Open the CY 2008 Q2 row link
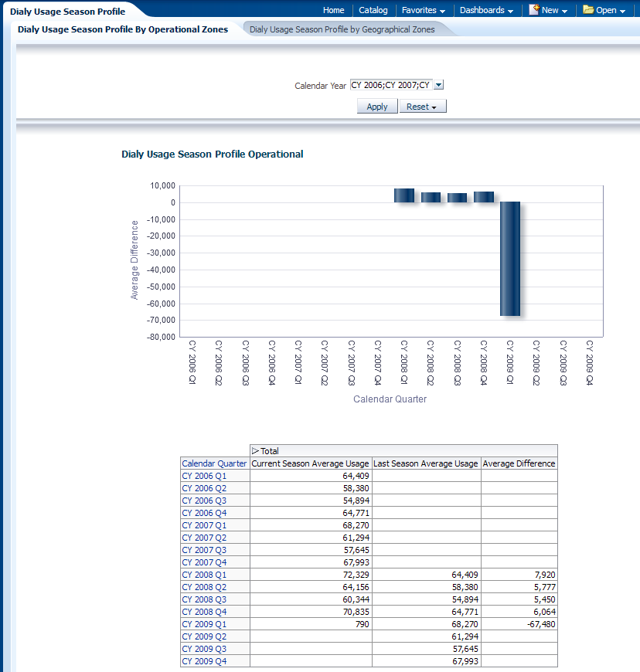 (204, 587)
